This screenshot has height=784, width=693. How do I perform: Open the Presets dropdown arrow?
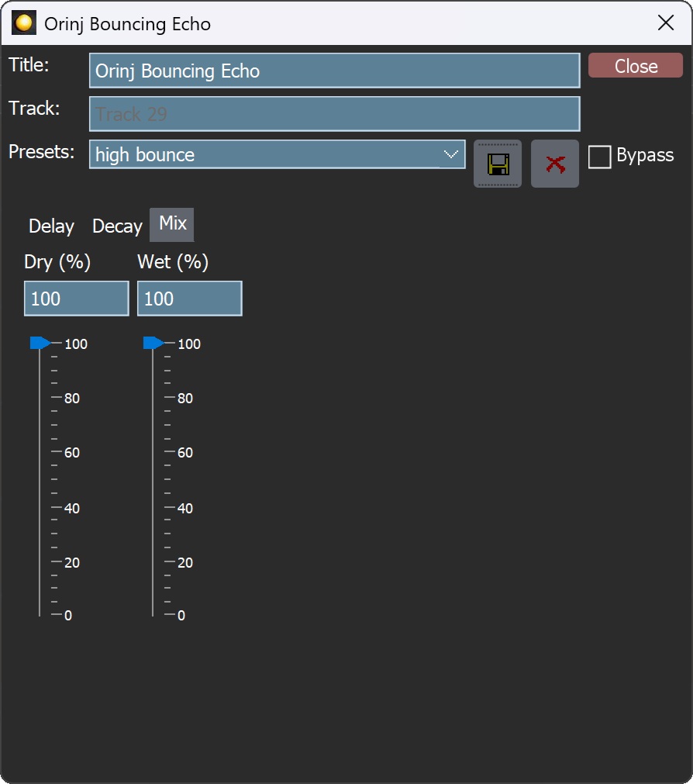click(x=451, y=154)
